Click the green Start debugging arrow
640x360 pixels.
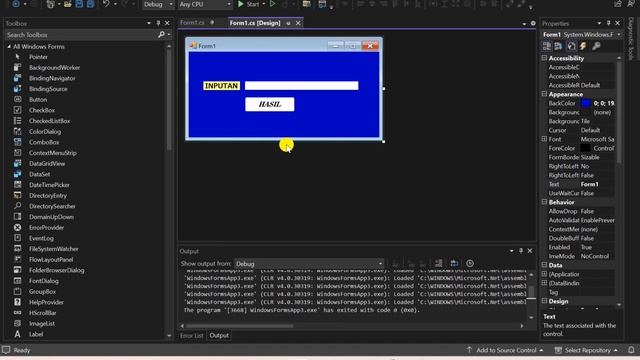pyautogui.click(x=241, y=4)
